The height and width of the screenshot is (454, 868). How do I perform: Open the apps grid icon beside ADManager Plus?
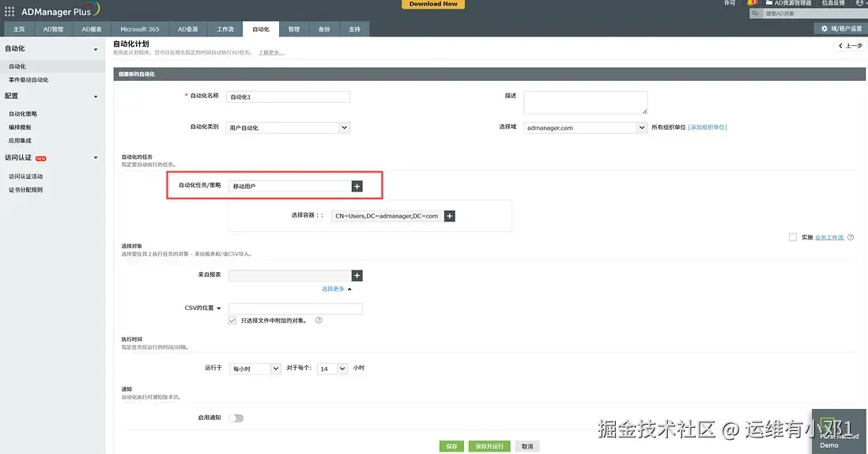pos(9,11)
